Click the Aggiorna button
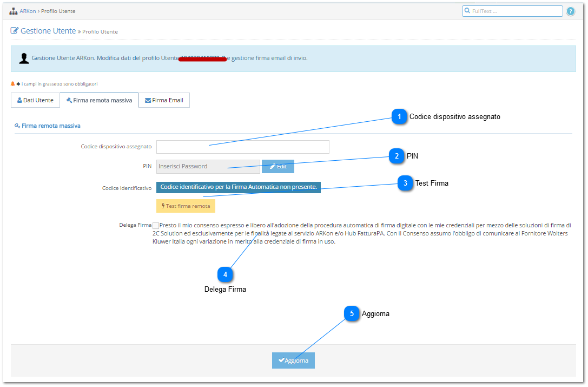The width and height of the screenshot is (588, 387). click(x=293, y=360)
